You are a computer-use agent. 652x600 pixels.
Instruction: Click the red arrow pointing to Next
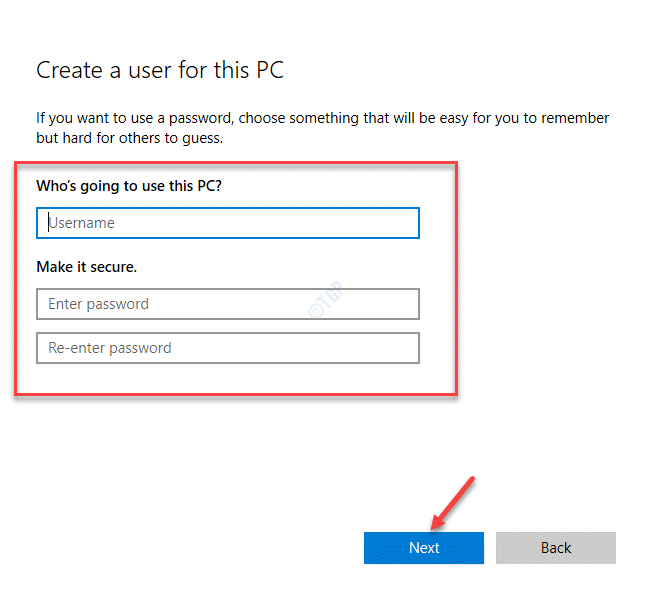tap(452, 504)
